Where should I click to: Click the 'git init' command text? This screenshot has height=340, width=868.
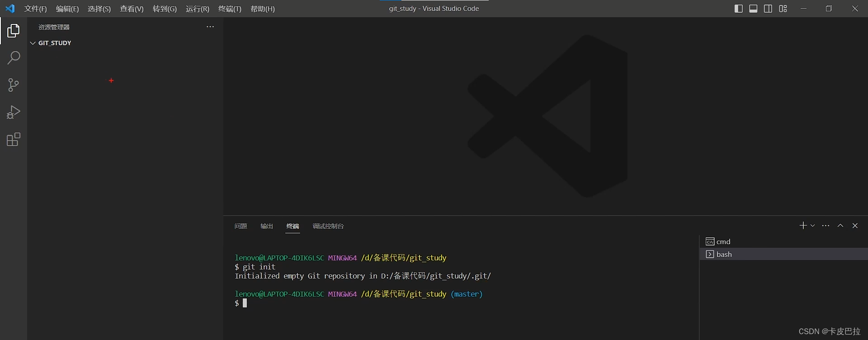259,267
